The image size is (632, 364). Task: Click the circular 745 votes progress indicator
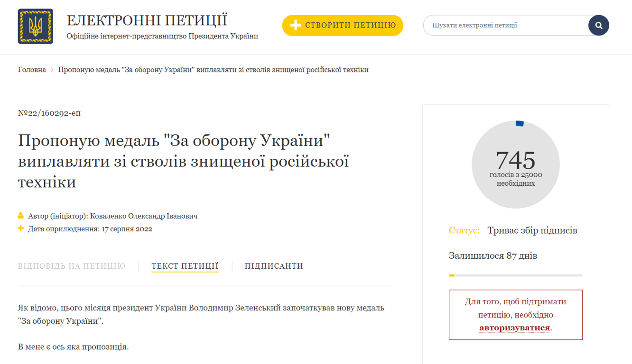(x=515, y=164)
